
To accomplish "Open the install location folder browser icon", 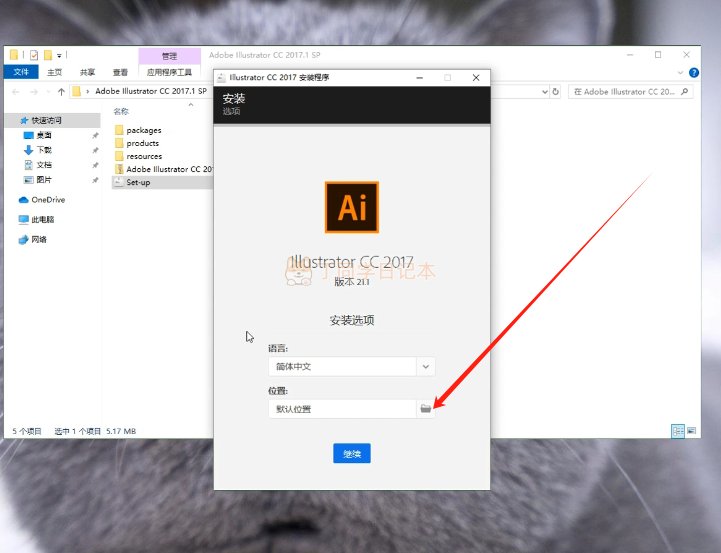I will click(425, 409).
